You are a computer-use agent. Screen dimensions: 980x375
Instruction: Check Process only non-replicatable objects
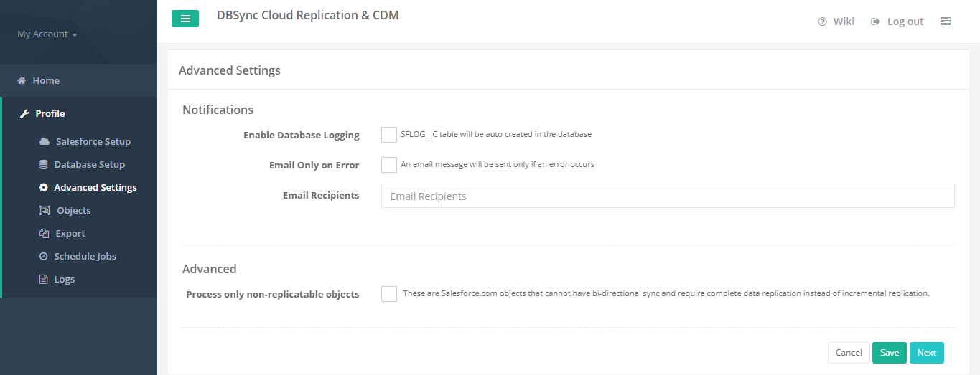point(389,294)
